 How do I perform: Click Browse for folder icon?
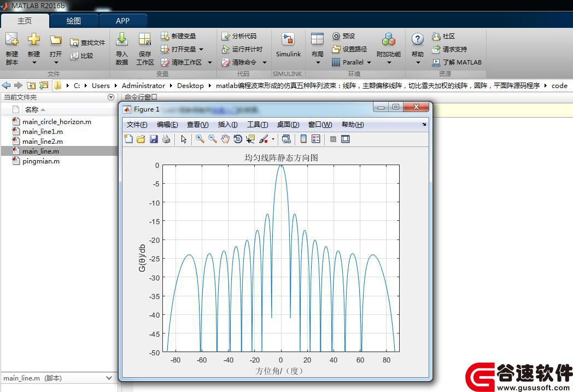point(44,85)
